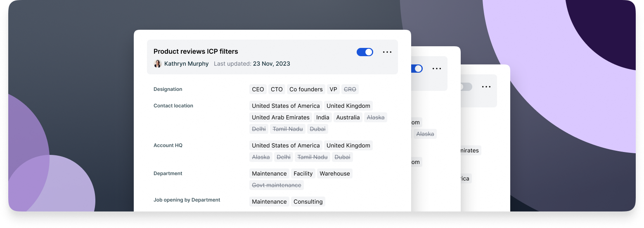
Task: Select the Co founders designation tag
Action: 306,89
